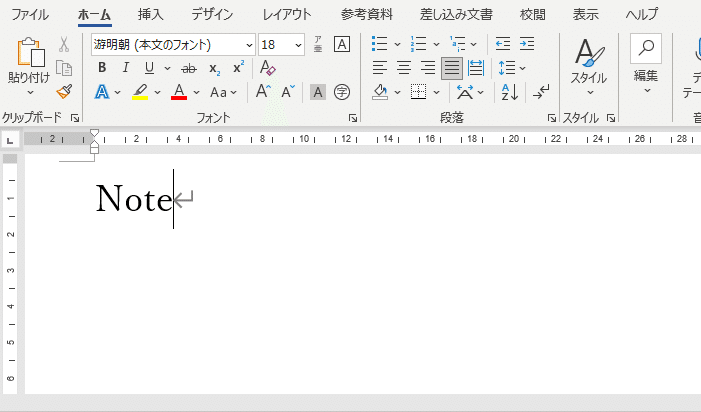This screenshot has width=701, height=412.
Task: Open the clipboard pane launcher
Action: point(75,118)
